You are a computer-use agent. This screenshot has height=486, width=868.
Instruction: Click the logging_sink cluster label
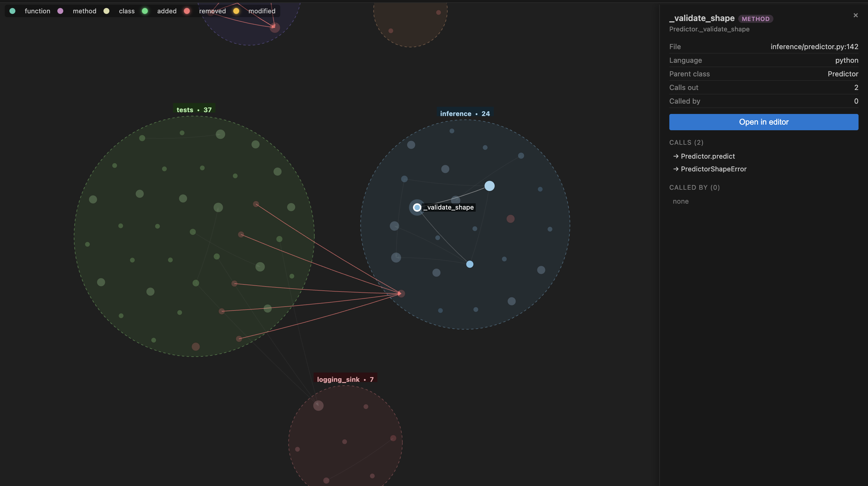point(345,379)
